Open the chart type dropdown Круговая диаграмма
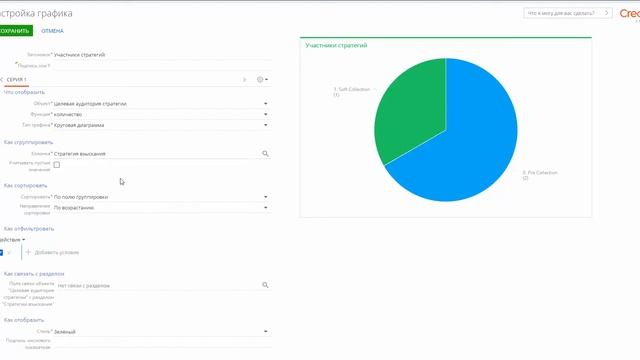Screen dimensions: 640x360 [265, 125]
